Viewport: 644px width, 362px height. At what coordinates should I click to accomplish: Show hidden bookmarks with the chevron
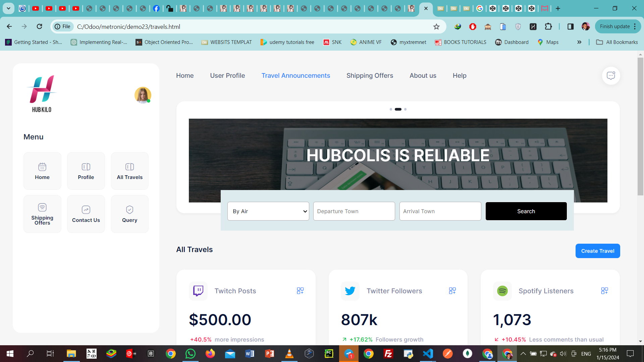coord(579,42)
